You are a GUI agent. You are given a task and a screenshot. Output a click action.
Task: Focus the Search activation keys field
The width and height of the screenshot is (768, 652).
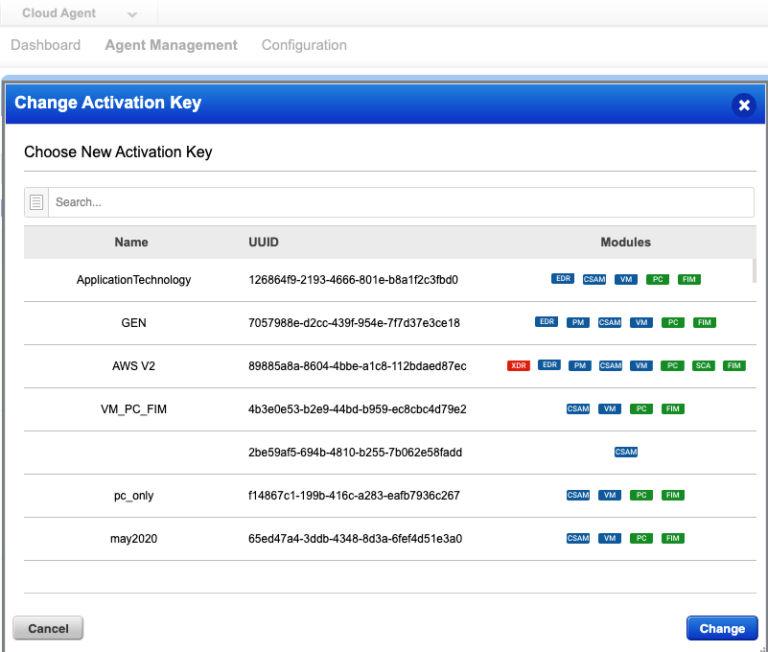point(401,202)
